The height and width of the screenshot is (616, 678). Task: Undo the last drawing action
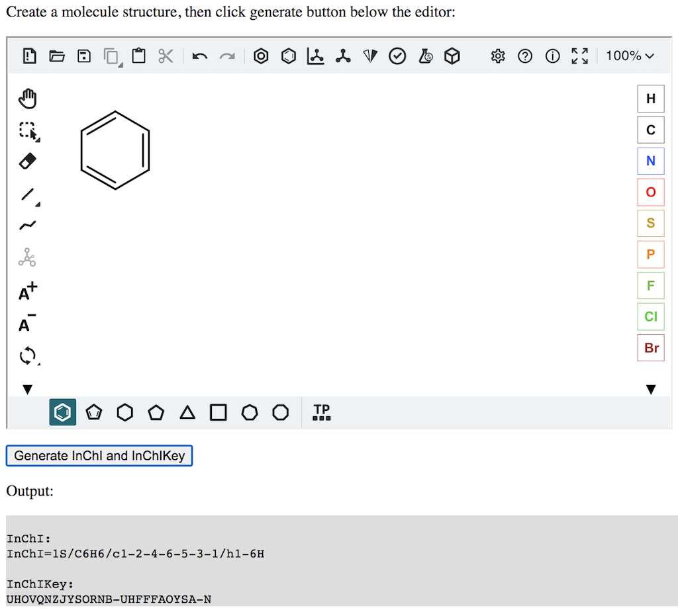[x=199, y=56]
